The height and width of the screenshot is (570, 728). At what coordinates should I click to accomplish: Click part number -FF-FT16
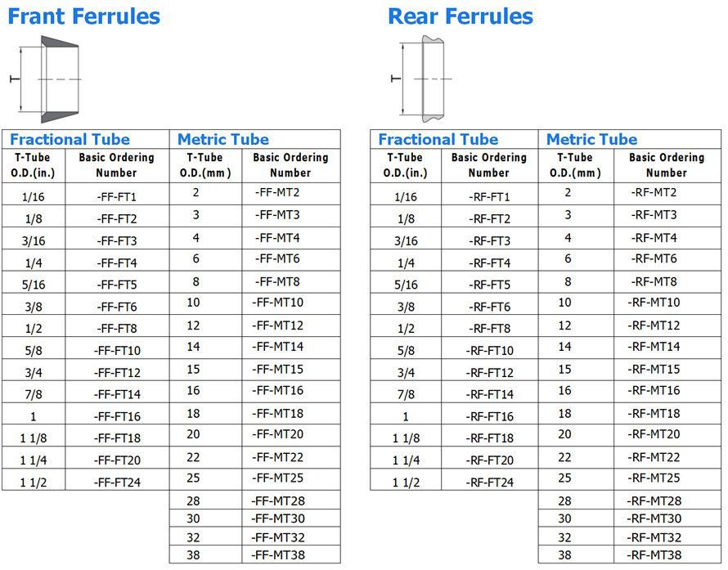117,416
